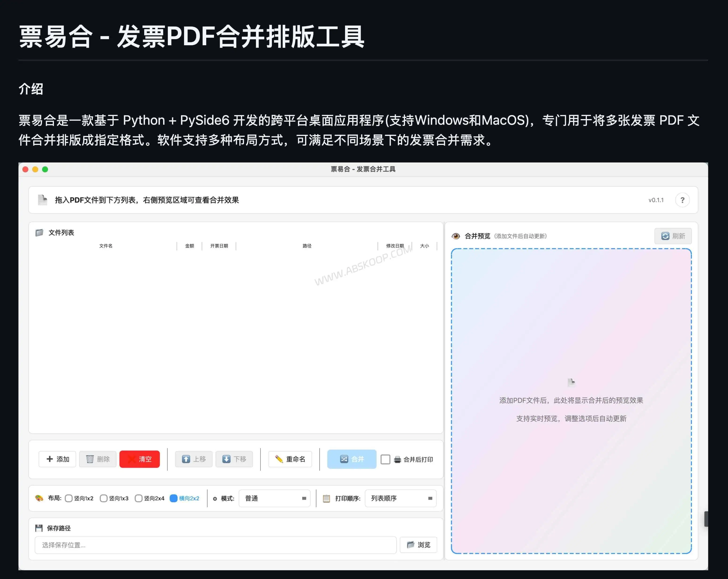
Task: Click the folder icon next to 文件列表
Action: [40, 233]
